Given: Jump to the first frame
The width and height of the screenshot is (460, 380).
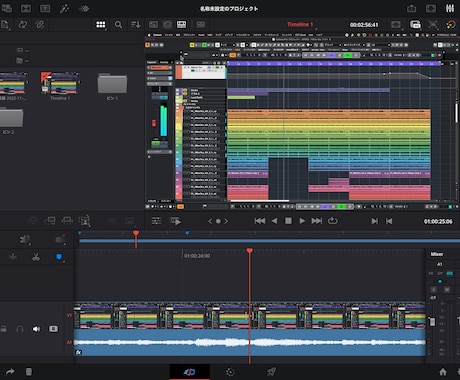Looking at the screenshot, I should [260, 221].
